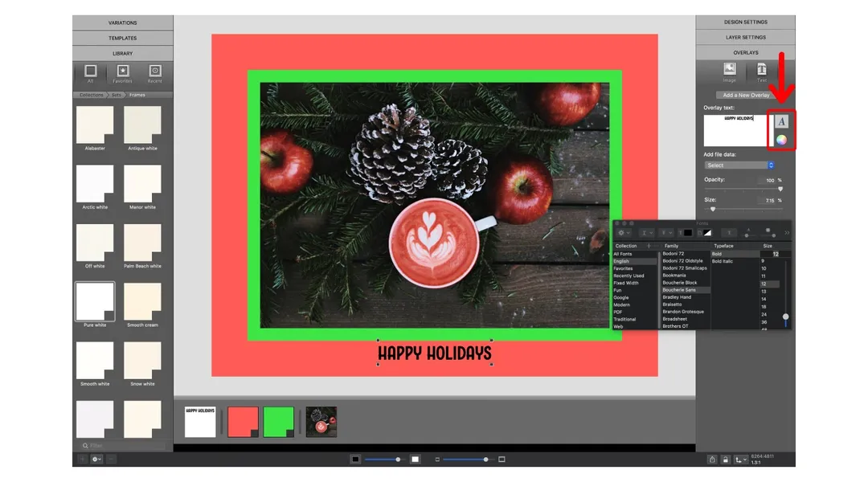Screen dimensions: 868x482
Task: Click the share icon in the bottom bar
Action: point(712,460)
